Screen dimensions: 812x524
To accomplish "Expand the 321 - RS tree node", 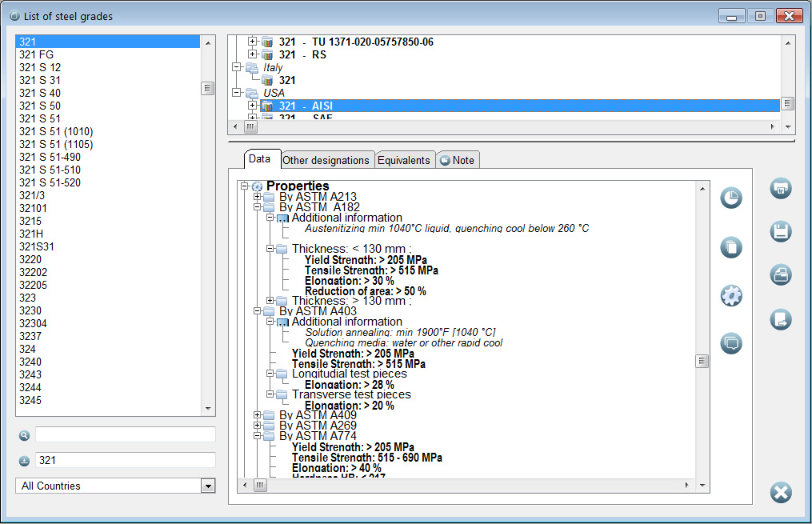I will click(252, 54).
